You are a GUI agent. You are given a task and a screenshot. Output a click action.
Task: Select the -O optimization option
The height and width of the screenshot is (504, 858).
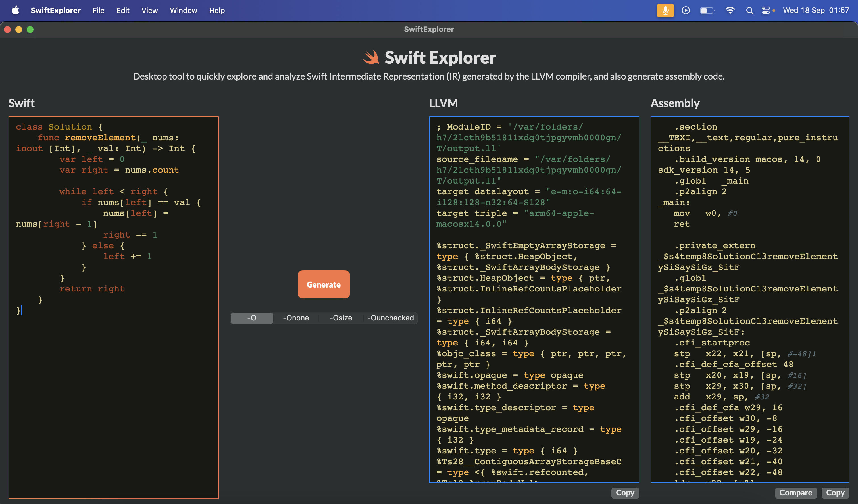click(x=252, y=318)
